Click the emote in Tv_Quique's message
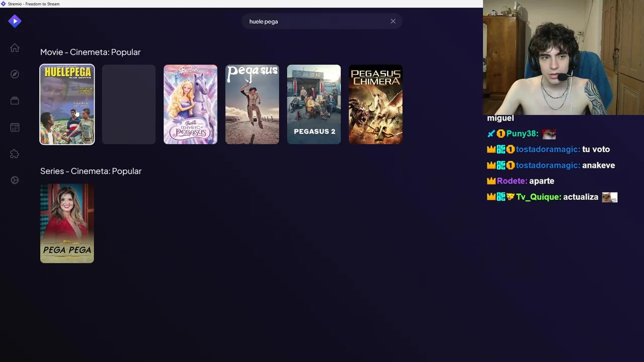The width and height of the screenshot is (644, 362). pyautogui.click(x=609, y=197)
